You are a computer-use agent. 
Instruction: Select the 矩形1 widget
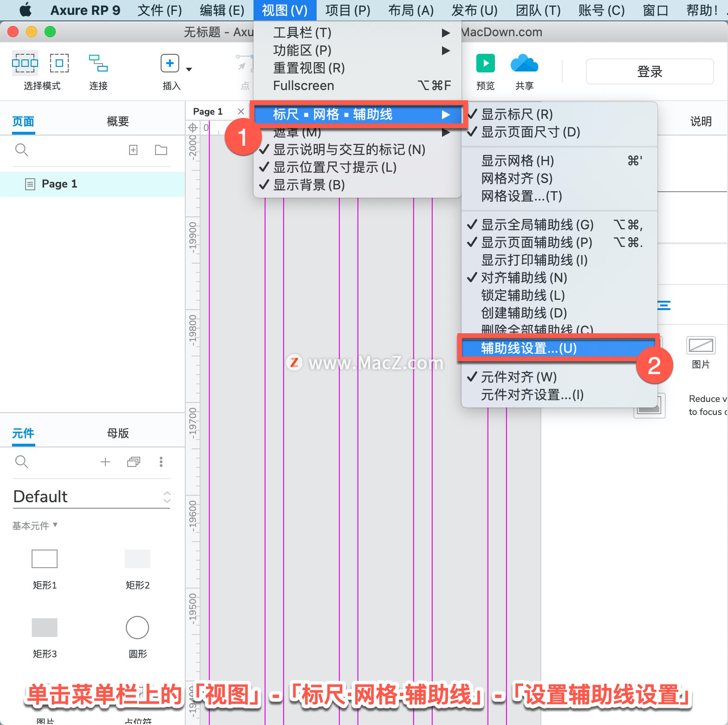[45, 559]
